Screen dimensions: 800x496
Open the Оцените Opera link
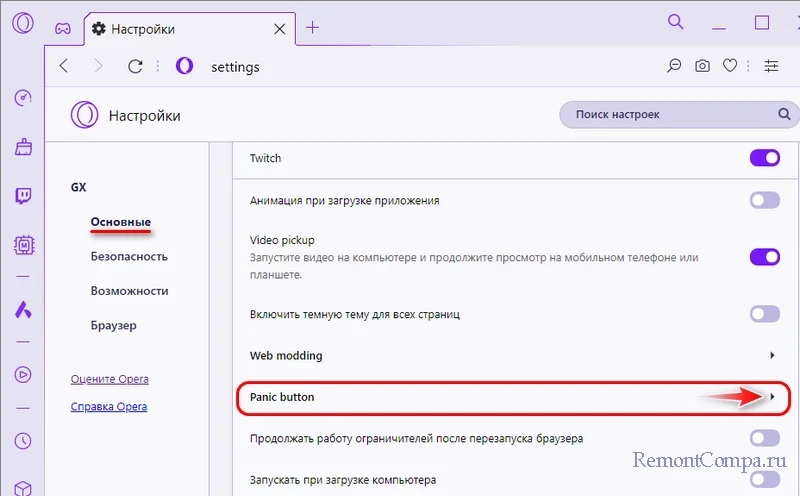[109, 379]
